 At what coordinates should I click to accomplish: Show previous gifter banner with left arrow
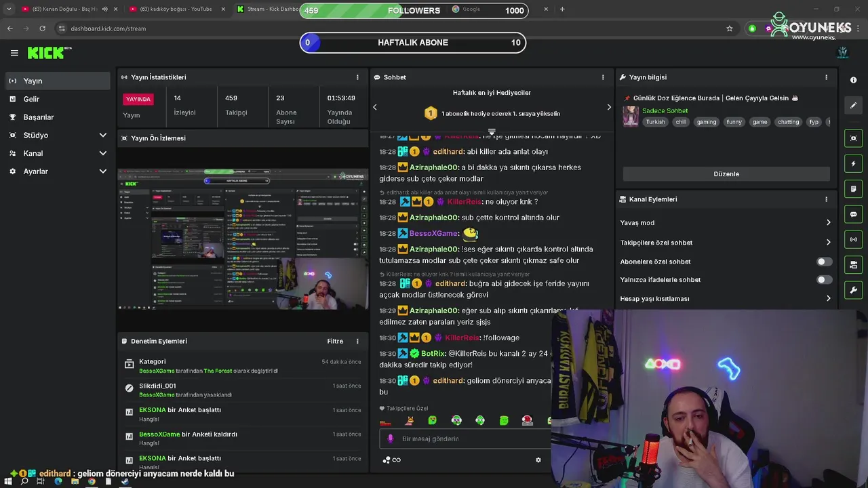pyautogui.click(x=375, y=107)
